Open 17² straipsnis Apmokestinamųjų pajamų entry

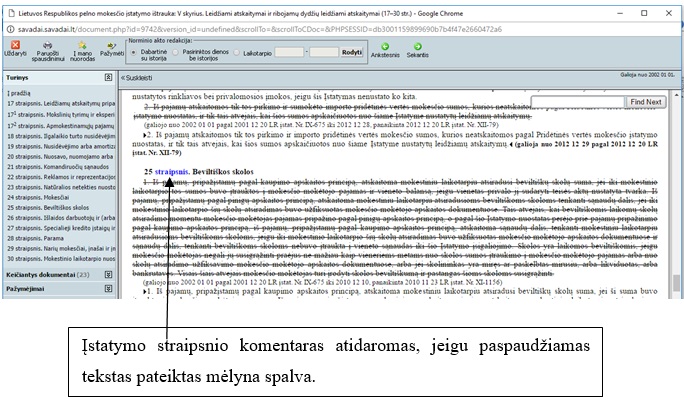click(61, 126)
